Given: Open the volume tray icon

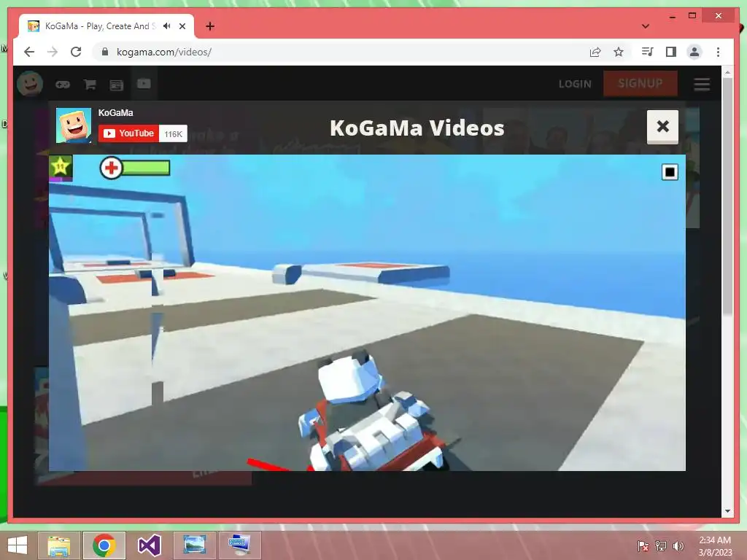Looking at the screenshot, I should [678, 546].
